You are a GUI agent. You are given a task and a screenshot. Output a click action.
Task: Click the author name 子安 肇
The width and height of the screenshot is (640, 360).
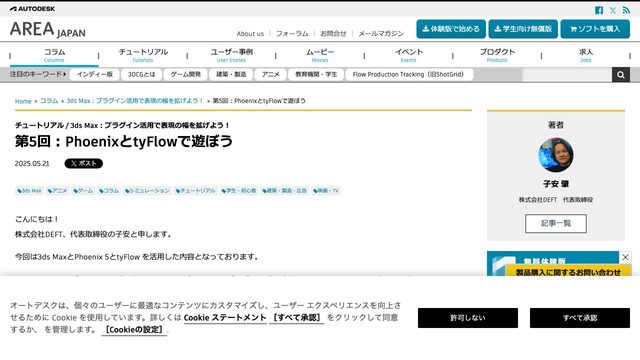point(556,184)
